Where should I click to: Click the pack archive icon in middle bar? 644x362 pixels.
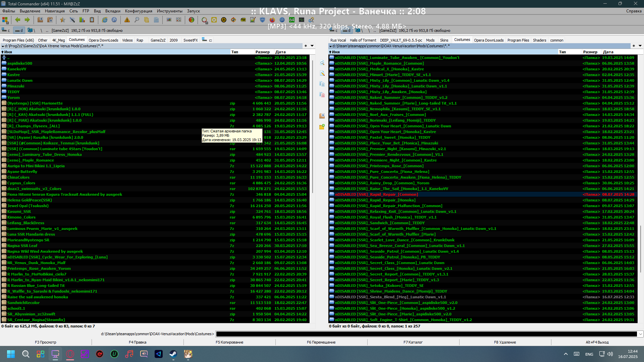point(322,116)
